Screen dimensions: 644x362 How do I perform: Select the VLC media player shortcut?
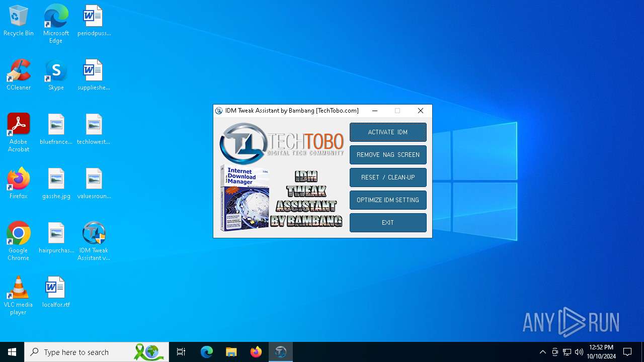[x=19, y=296]
